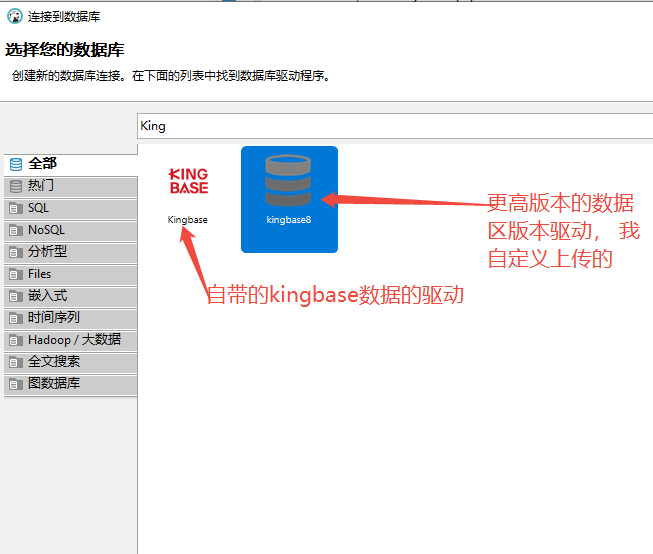Viewport: 653px width, 554px height.
Task: Open the 热门 category
Action: click(70, 186)
